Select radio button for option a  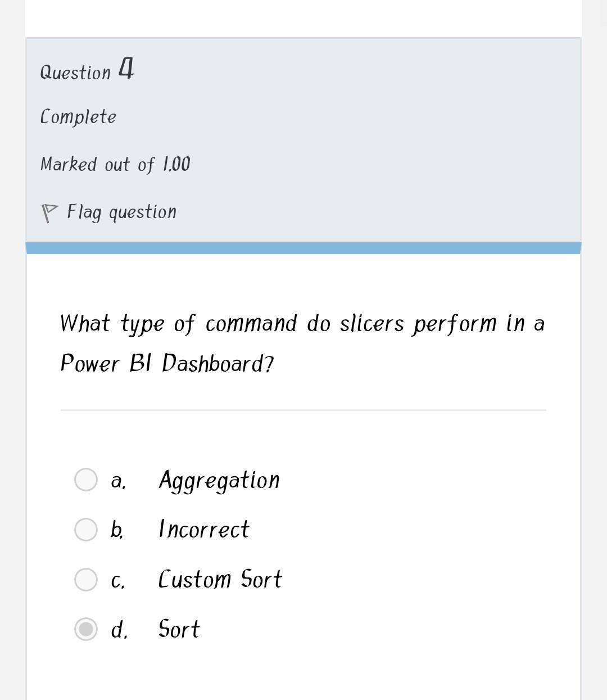click(85, 480)
